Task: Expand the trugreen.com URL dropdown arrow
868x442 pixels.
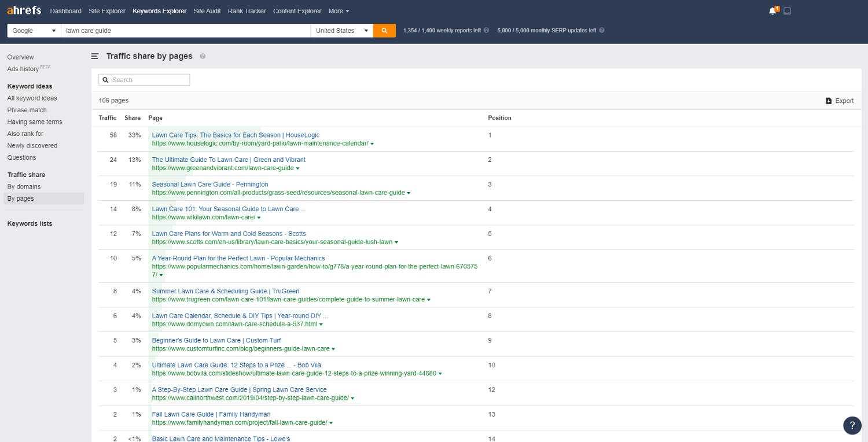Action: (428, 300)
